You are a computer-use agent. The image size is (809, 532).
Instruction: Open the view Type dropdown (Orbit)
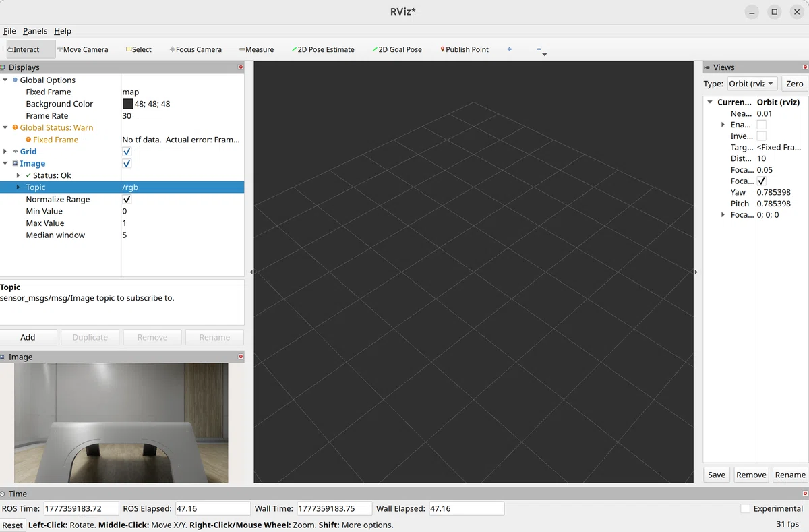[752, 84]
